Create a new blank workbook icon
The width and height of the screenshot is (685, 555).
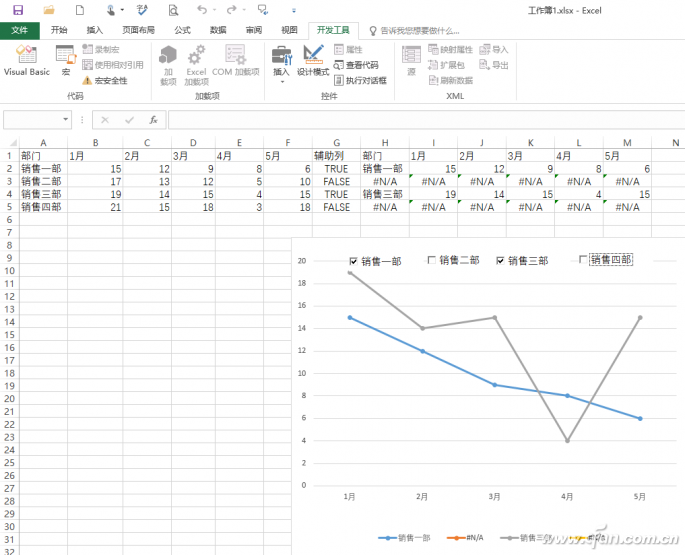80,10
